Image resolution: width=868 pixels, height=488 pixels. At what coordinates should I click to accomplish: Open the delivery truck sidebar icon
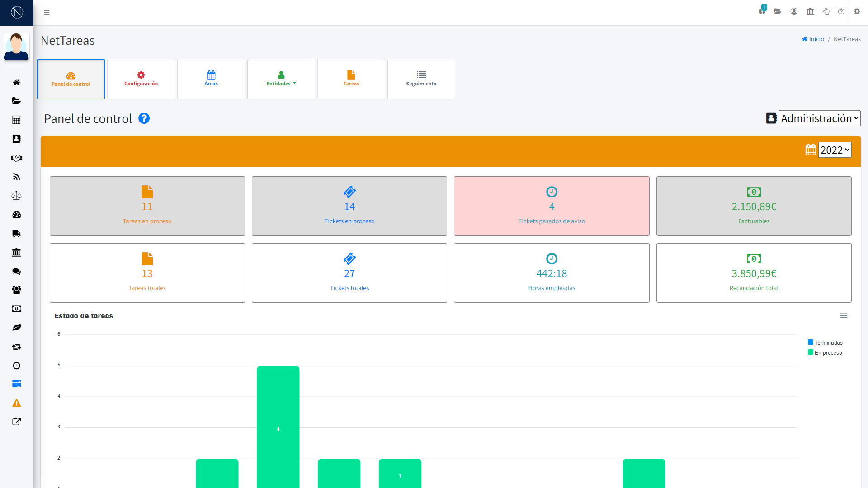pyautogui.click(x=16, y=234)
